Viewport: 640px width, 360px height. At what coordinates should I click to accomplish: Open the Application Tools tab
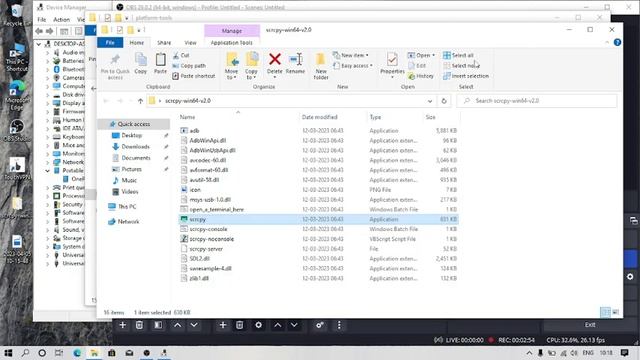[x=231, y=42]
